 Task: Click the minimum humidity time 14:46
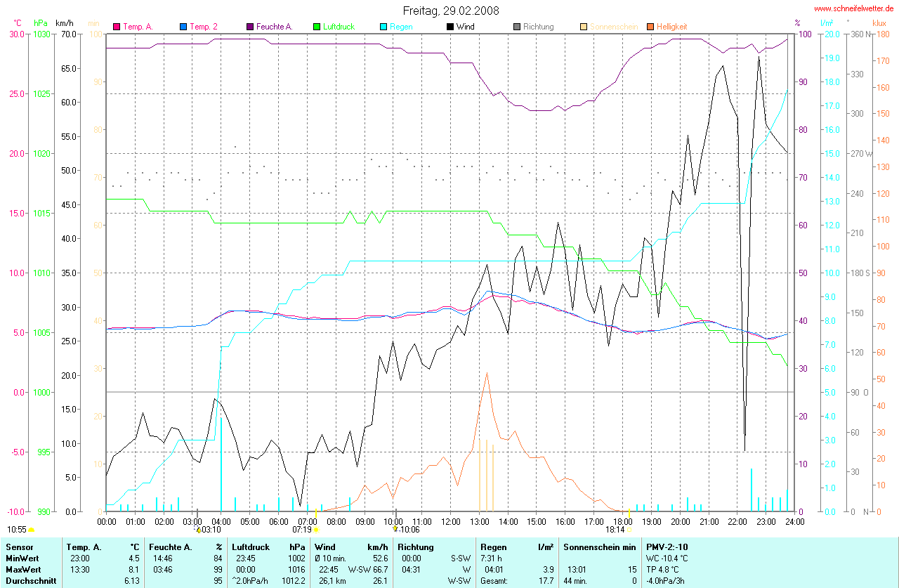coord(162,558)
